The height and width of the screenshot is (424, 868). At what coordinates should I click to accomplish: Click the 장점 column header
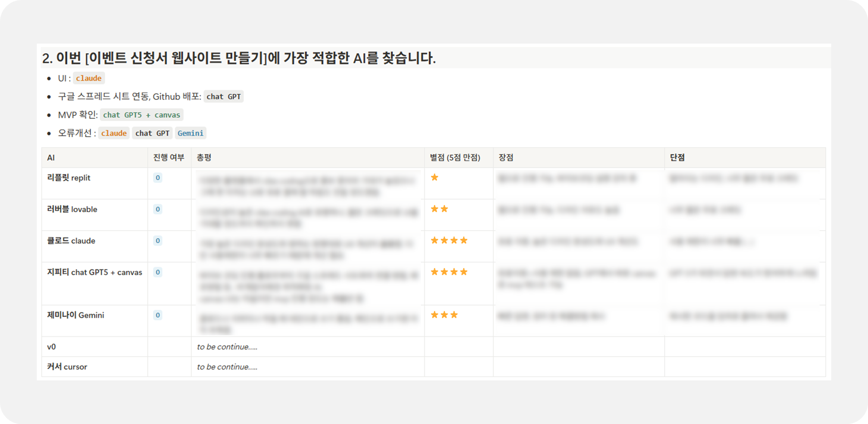pos(506,157)
